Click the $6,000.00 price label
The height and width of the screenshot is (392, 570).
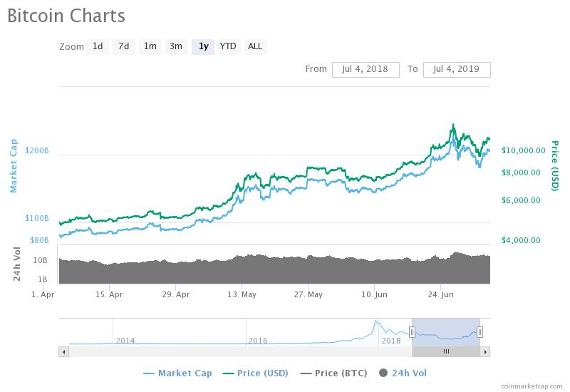pos(521,200)
